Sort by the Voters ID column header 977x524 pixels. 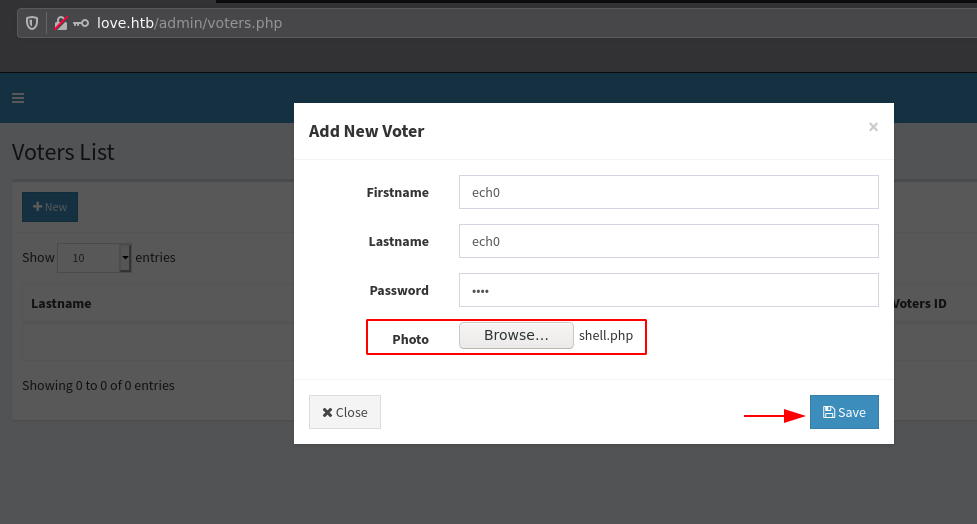pyautogui.click(x=918, y=303)
